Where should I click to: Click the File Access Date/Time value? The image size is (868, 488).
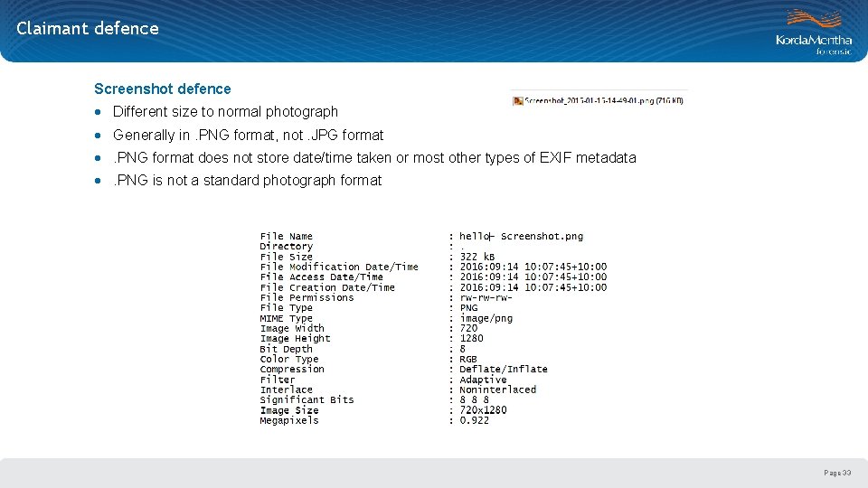coord(533,277)
